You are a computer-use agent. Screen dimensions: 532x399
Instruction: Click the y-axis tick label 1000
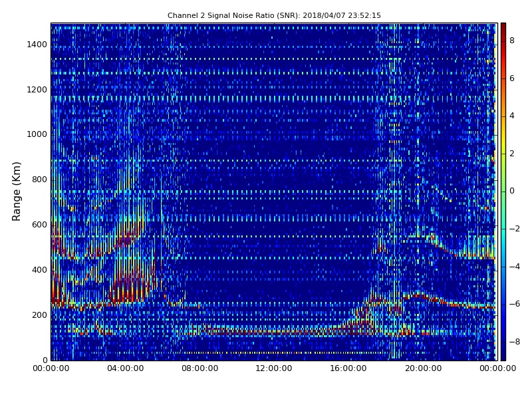pos(37,134)
